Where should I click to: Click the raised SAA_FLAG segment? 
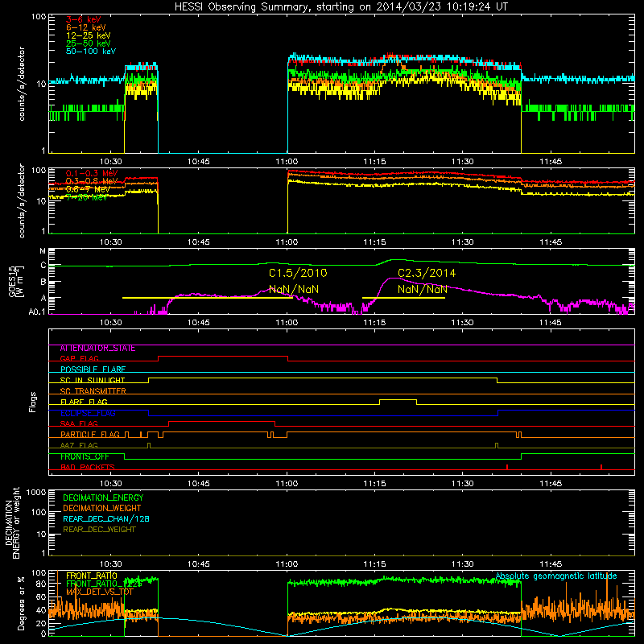[x=222, y=422]
